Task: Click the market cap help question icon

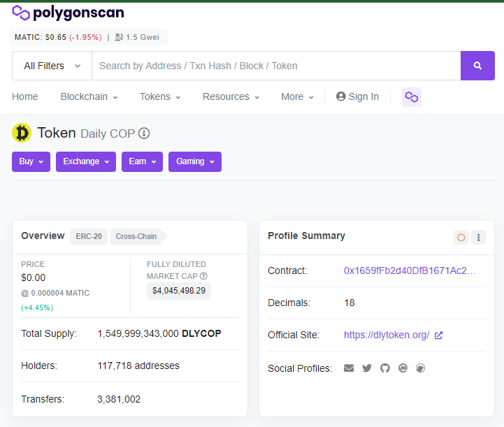Action: 203,276
